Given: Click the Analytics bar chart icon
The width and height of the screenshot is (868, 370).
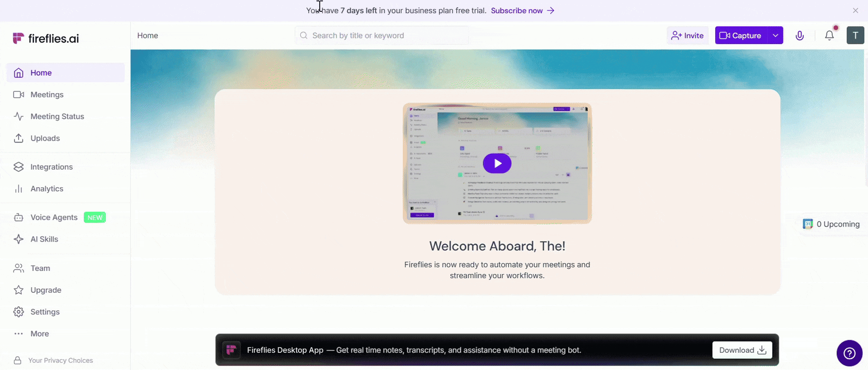Looking at the screenshot, I should 19,189.
